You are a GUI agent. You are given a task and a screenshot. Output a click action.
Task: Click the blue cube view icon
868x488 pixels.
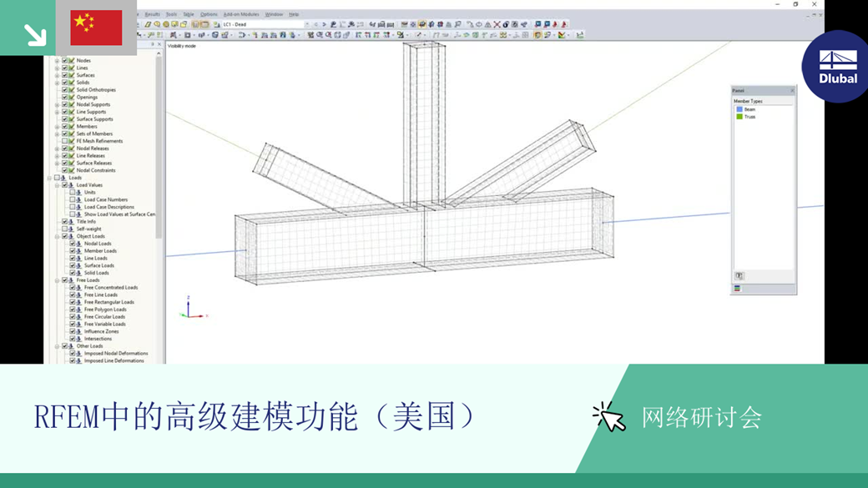point(431,24)
